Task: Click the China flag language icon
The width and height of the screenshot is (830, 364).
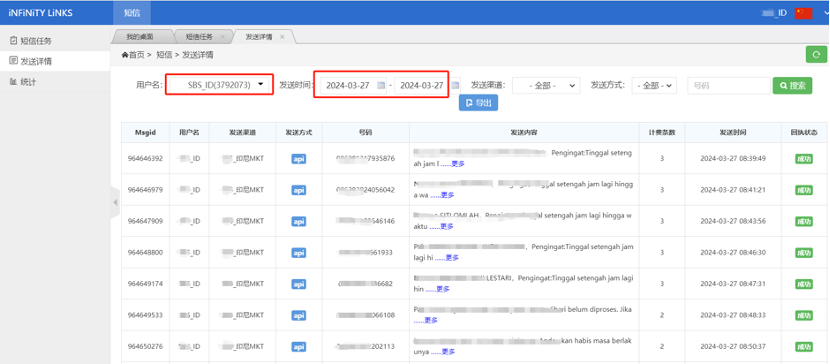Action: click(804, 13)
